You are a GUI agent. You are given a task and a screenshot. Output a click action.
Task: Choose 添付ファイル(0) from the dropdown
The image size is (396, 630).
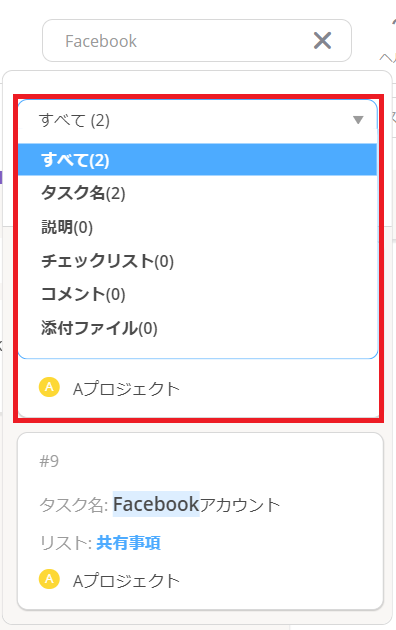[99, 328]
